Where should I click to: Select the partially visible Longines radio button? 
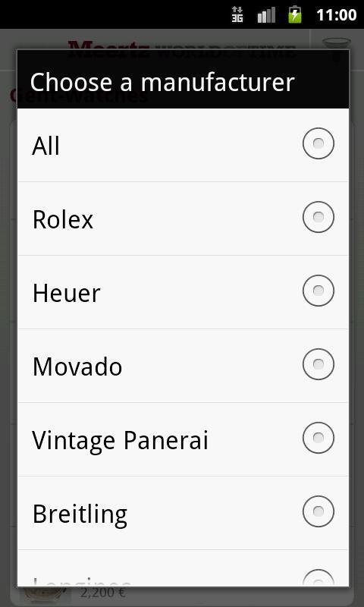click(318, 577)
